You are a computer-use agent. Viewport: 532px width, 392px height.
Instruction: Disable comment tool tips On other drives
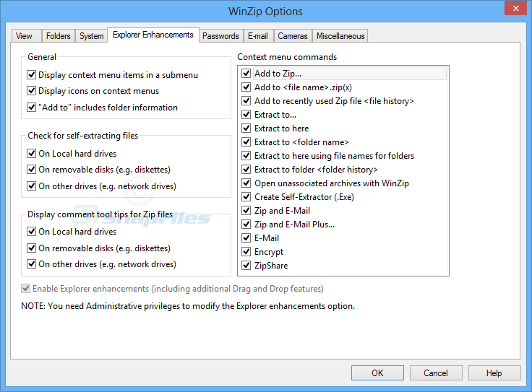coord(32,264)
